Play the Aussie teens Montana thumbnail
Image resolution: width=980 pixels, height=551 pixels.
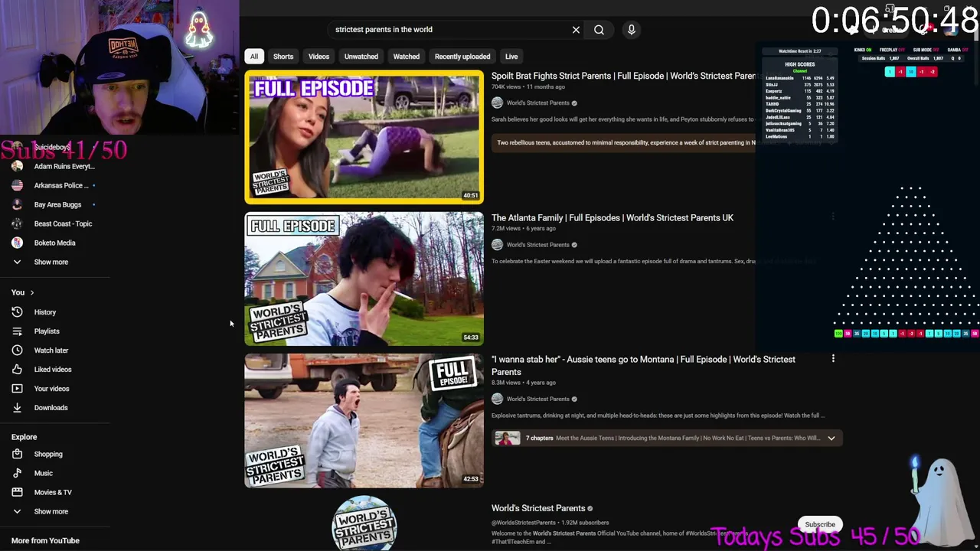364,421
